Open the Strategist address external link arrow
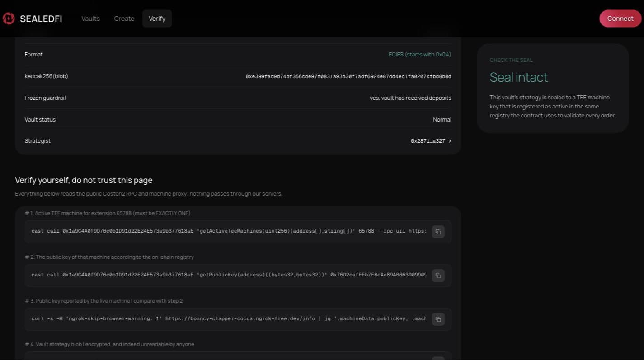The width and height of the screenshot is (644, 360). point(450,141)
